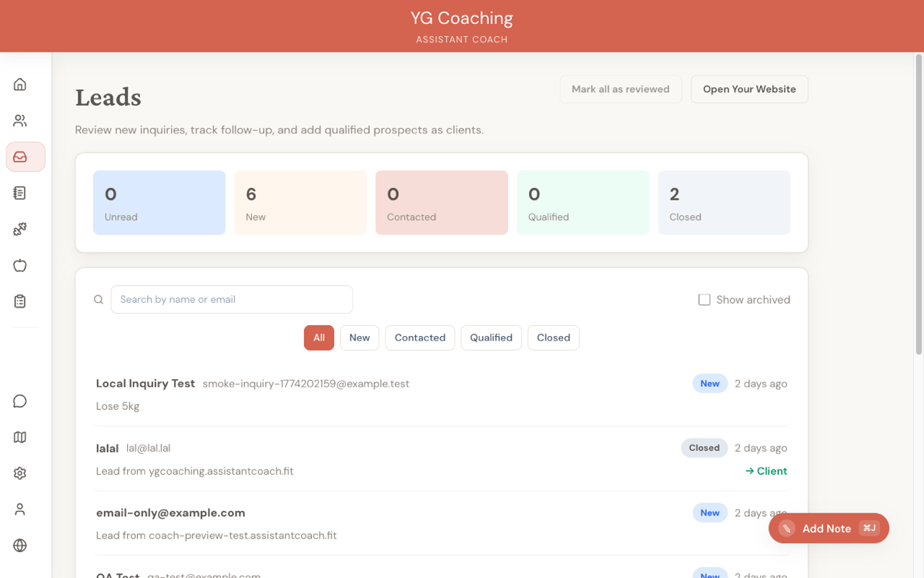This screenshot has width=924, height=578.
Task: Open the Nutrition apple icon
Action: point(19,265)
